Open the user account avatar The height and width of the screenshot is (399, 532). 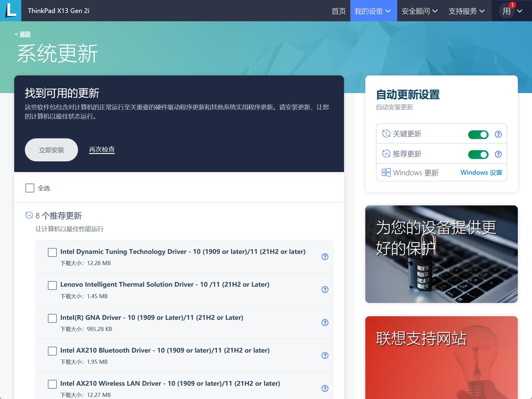(x=507, y=11)
